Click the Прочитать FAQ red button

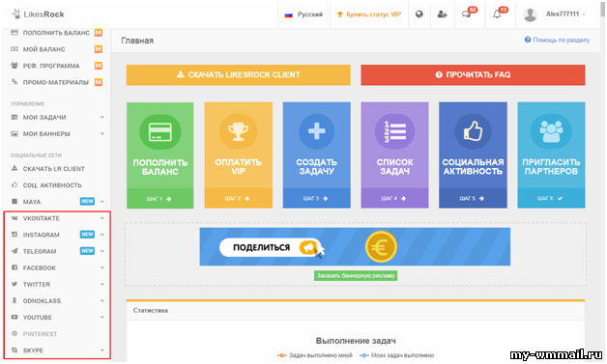pyautogui.click(x=473, y=74)
